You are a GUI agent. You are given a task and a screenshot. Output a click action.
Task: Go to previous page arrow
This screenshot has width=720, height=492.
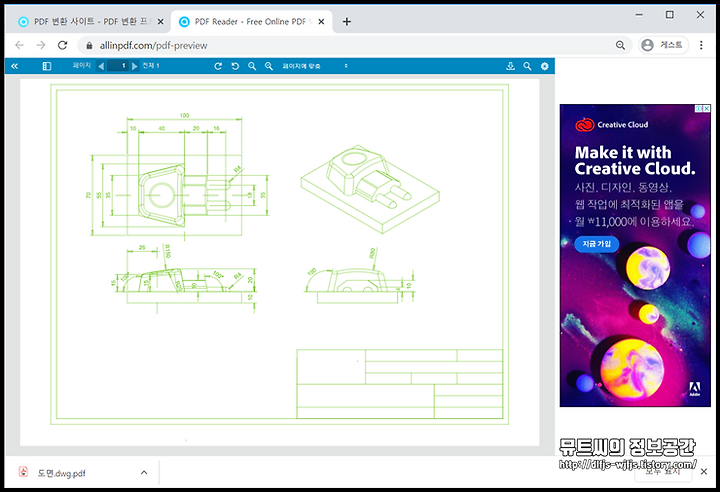point(101,66)
